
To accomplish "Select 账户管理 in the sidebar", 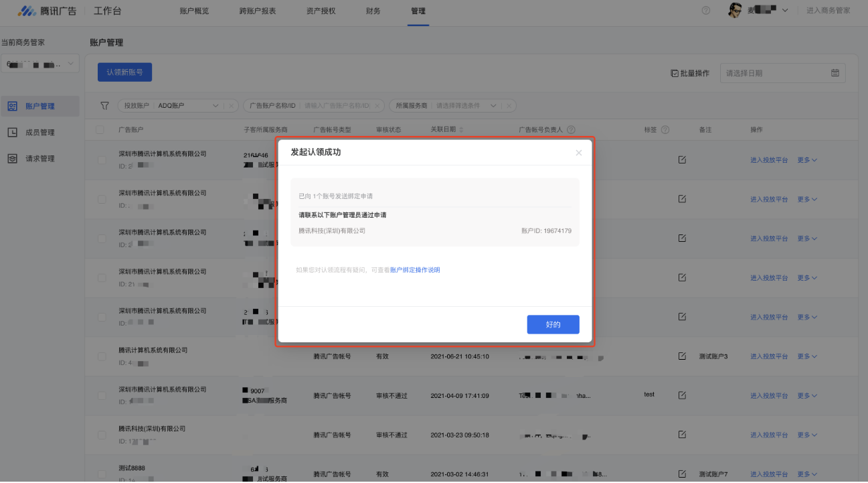I will [x=39, y=106].
